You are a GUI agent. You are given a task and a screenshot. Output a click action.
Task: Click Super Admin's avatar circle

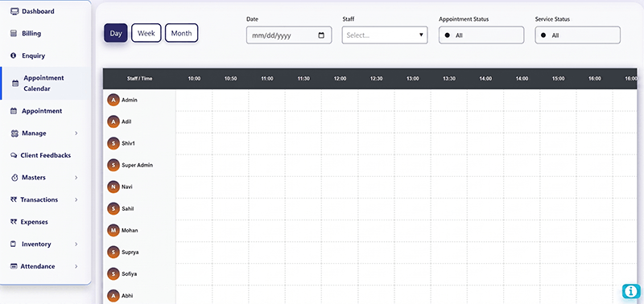(x=114, y=165)
